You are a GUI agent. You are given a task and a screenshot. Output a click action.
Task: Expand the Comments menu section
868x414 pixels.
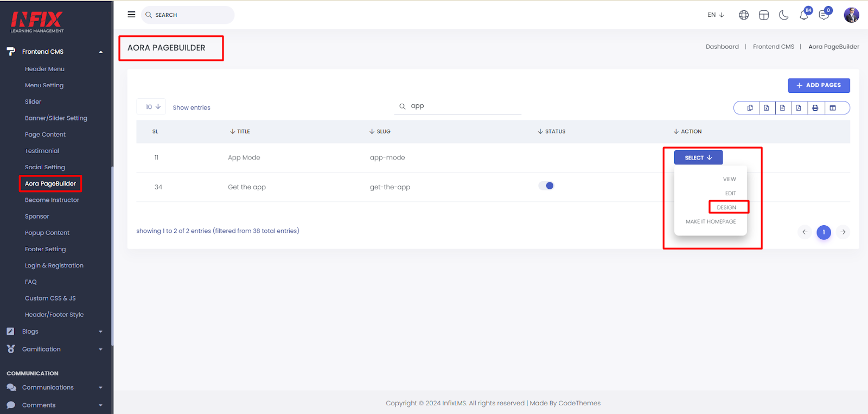[x=100, y=405]
